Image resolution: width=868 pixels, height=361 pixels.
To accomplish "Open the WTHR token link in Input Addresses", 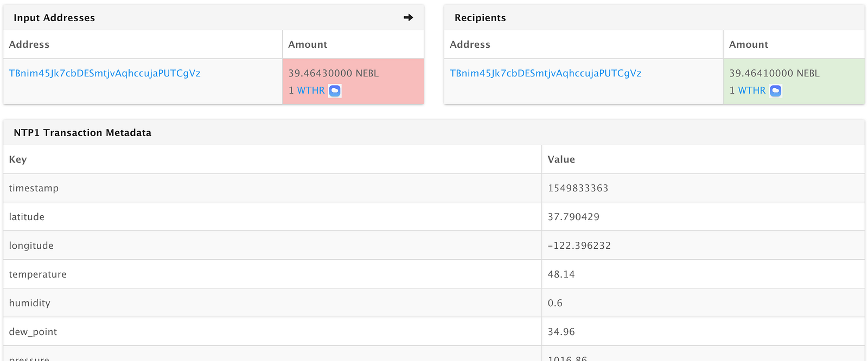I will (x=311, y=91).
